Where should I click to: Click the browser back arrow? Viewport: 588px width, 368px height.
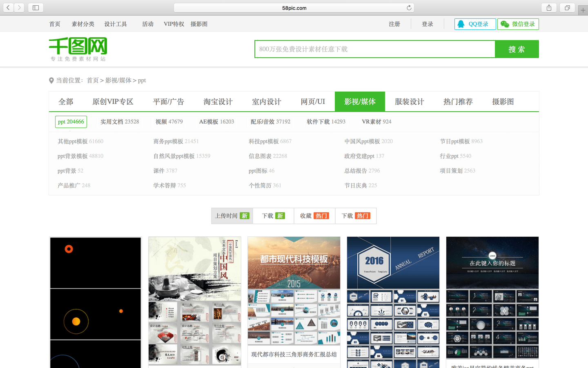(x=8, y=7)
